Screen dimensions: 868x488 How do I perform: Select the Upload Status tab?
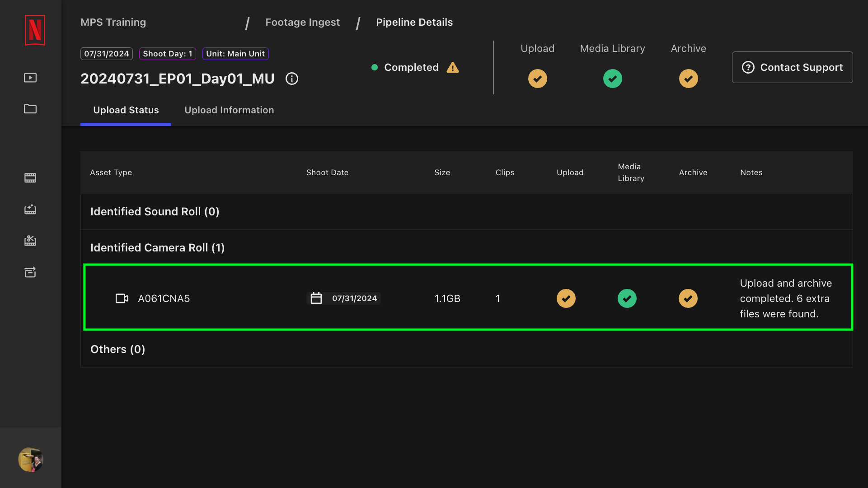point(126,110)
